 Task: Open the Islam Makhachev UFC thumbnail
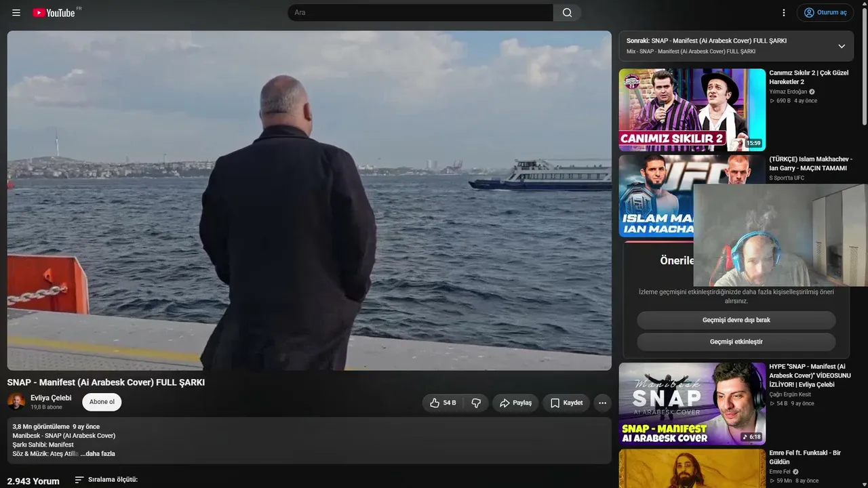tap(656, 196)
